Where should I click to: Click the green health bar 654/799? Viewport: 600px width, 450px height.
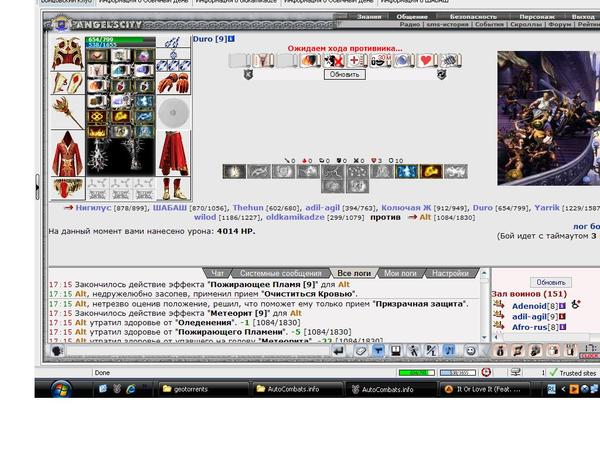(121, 39)
